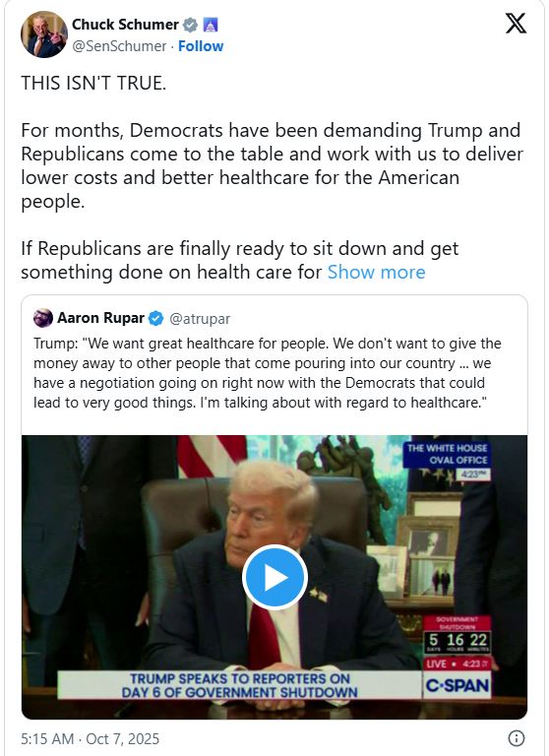Follow @SenSchumer

(201, 46)
